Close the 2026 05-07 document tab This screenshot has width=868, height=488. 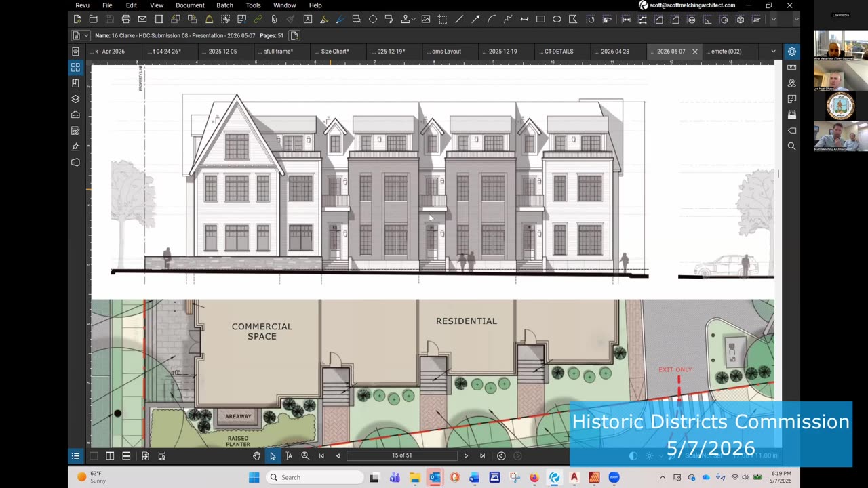pyautogui.click(x=694, y=52)
